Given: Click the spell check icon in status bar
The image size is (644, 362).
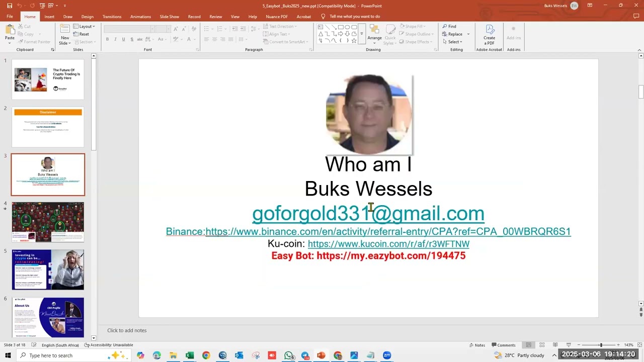Looking at the screenshot, I should click(x=34, y=345).
